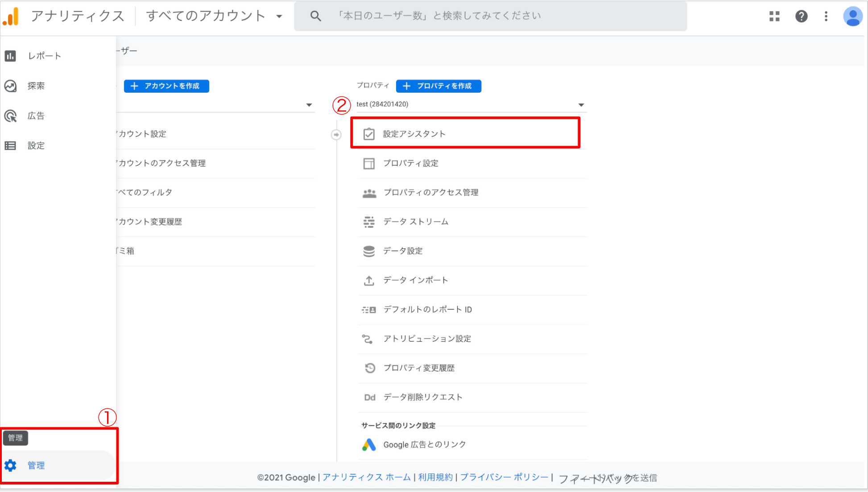Open the three-dot more options menu
The height and width of the screenshot is (492, 868).
pyautogui.click(x=826, y=16)
